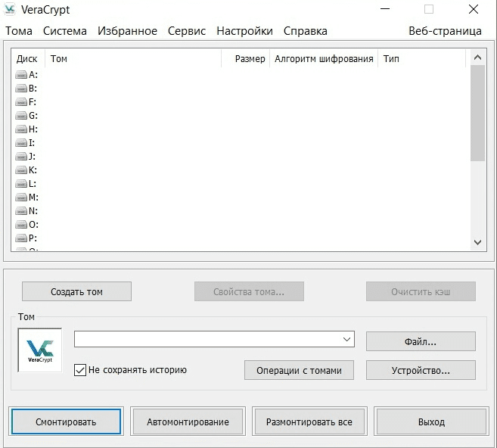Select drive P: icon in the list
The image size is (497, 448).
pyautogui.click(x=21, y=238)
